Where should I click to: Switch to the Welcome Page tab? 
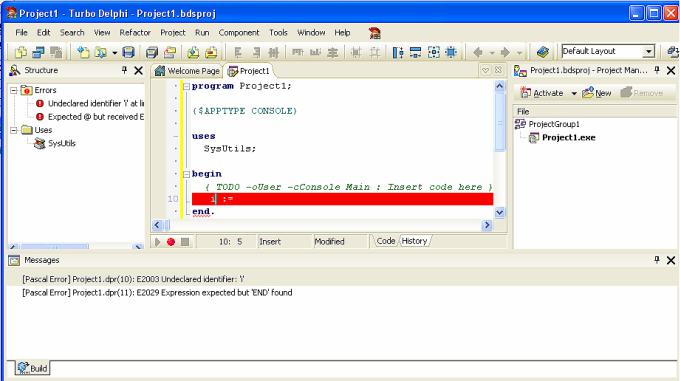click(x=187, y=71)
